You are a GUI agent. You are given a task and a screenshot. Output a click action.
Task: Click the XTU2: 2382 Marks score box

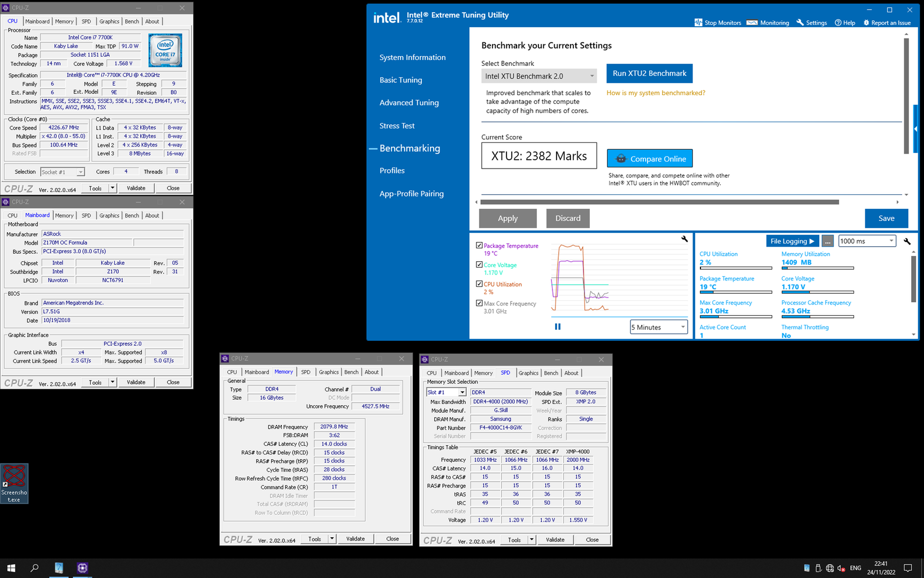point(539,156)
